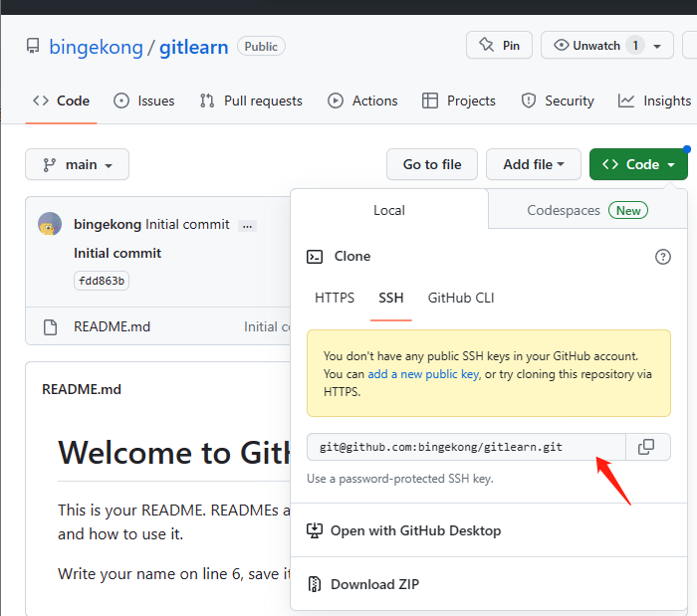The height and width of the screenshot is (616, 697).
Task: Open the bingekong owner link
Action: tap(96, 47)
